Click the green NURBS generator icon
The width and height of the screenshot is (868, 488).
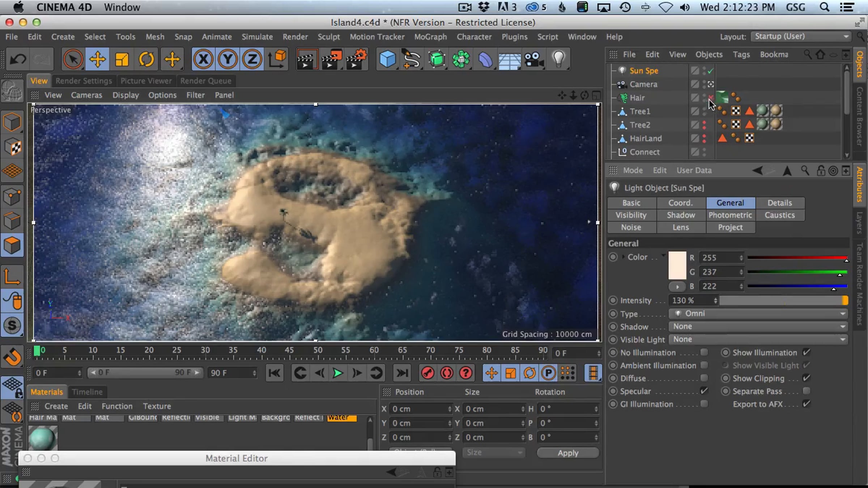(437, 59)
